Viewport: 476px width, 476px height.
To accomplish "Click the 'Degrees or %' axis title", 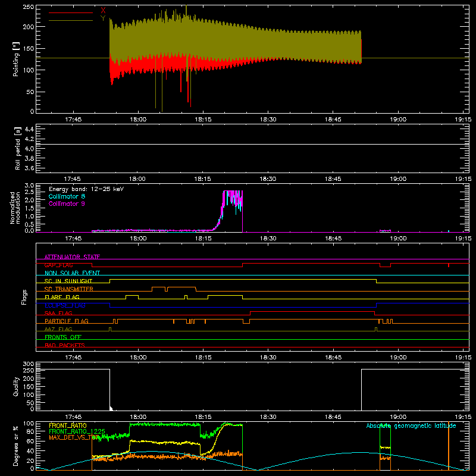I will coord(16,446).
